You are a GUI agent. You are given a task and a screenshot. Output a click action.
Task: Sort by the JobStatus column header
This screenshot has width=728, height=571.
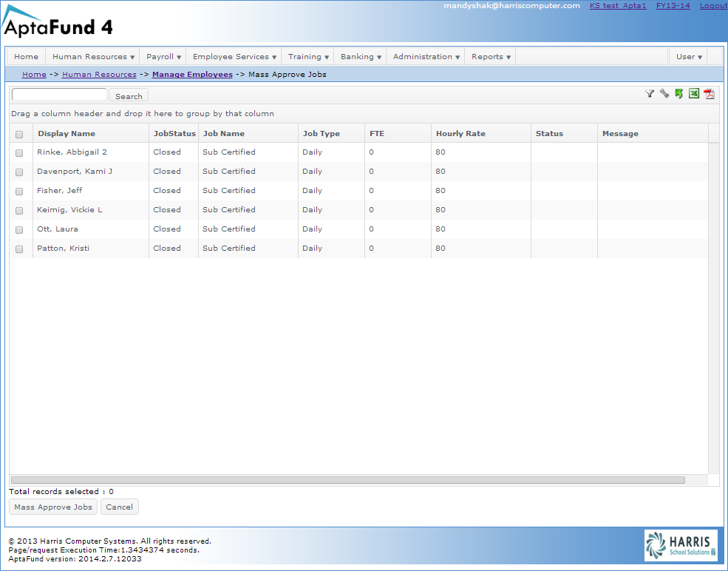pyautogui.click(x=174, y=133)
